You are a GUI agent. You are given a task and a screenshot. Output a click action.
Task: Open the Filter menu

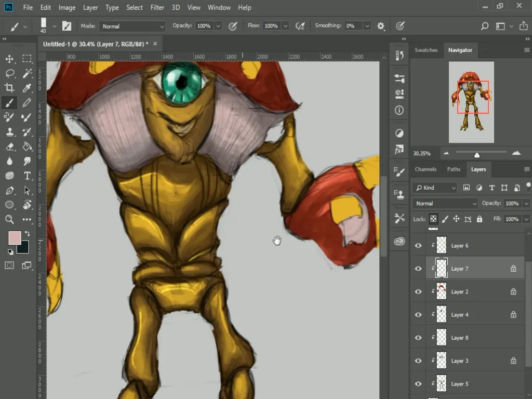(157, 7)
